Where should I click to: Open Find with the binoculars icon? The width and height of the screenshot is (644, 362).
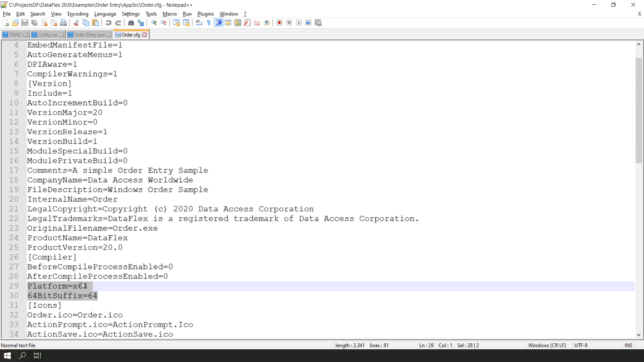(131, 23)
